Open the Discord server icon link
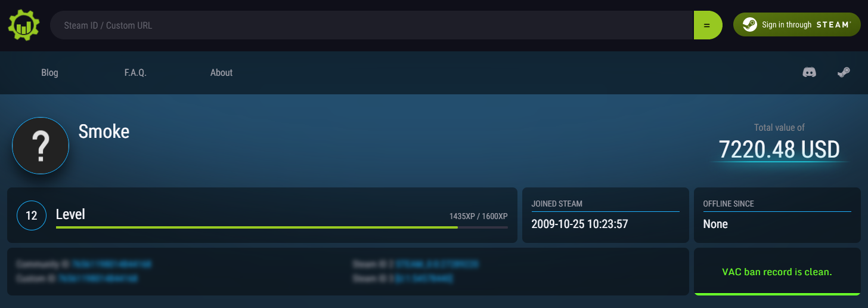This screenshot has height=308, width=868. 809,72
